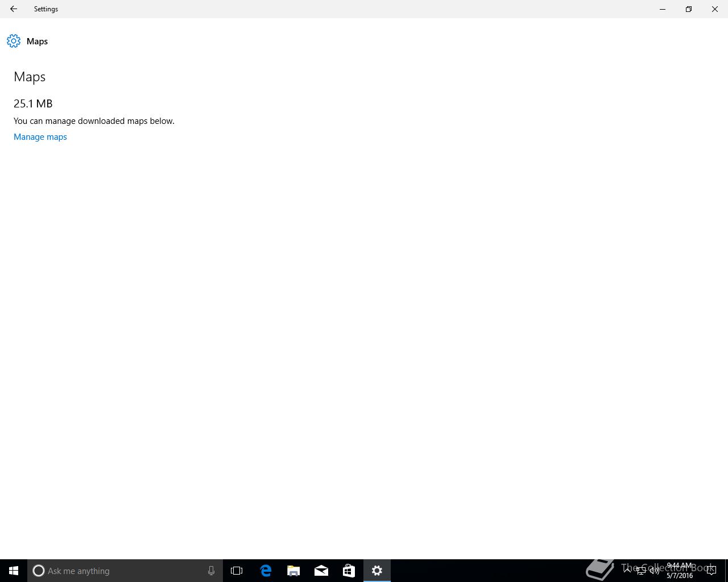This screenshot has height=582, width=728.
Task: Go back with the Settings back arrow
Action: point(14,9)
